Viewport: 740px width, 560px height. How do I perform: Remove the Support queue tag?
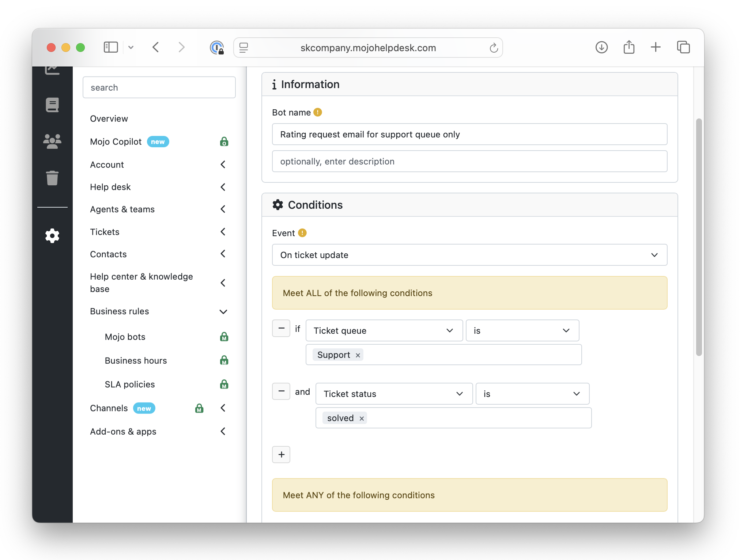click(x=358, y=355)
